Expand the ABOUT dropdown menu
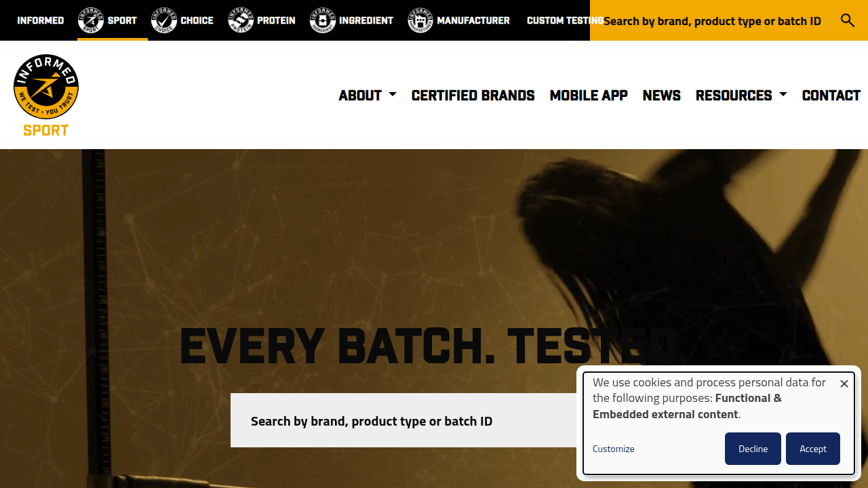Screen dimensions: 868x488 coord(368,96)
